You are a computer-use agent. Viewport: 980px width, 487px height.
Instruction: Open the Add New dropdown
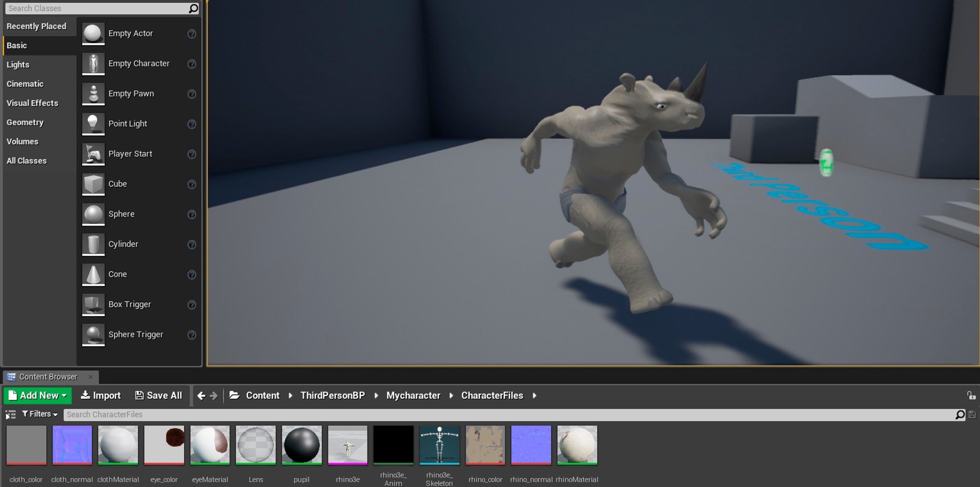(38, 396)
